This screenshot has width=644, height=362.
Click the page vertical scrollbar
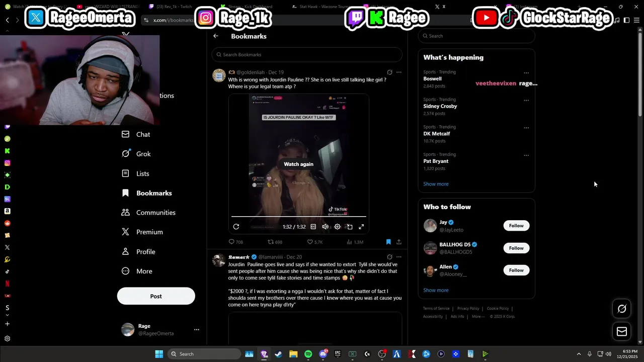[x=640, y=75]
